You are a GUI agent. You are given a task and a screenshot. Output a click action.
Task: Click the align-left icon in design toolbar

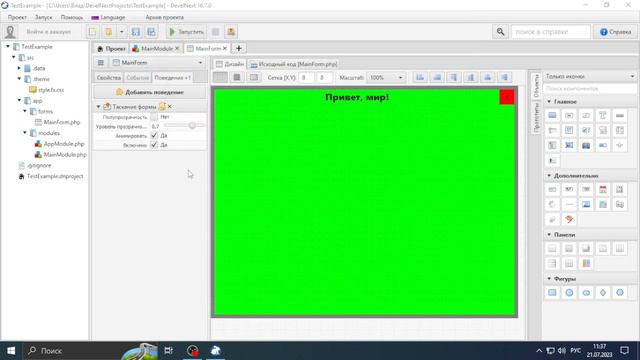(420, 77)
